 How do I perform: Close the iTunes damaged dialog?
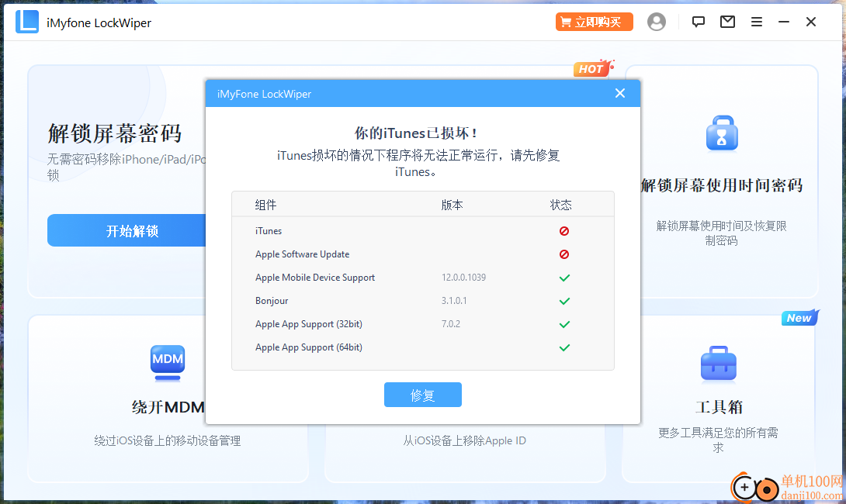tap(620, 93)
